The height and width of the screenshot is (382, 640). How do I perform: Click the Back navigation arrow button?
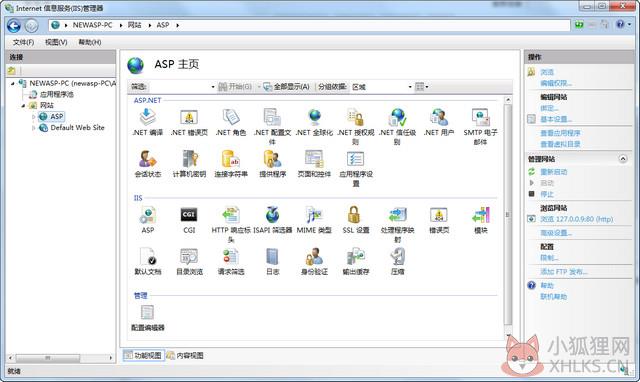click(14, 26)
